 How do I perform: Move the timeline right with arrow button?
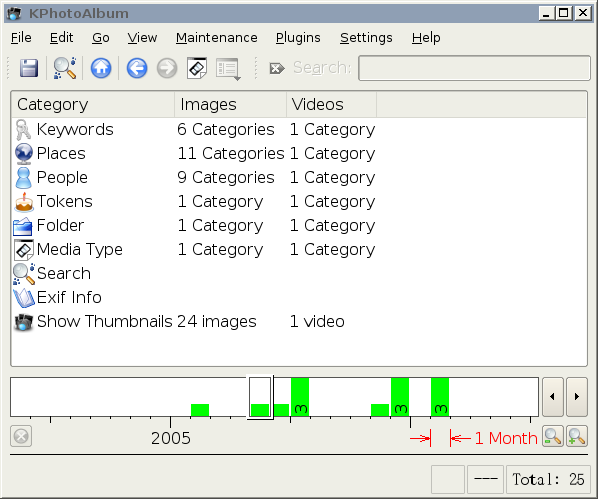(x=577, y=397)
